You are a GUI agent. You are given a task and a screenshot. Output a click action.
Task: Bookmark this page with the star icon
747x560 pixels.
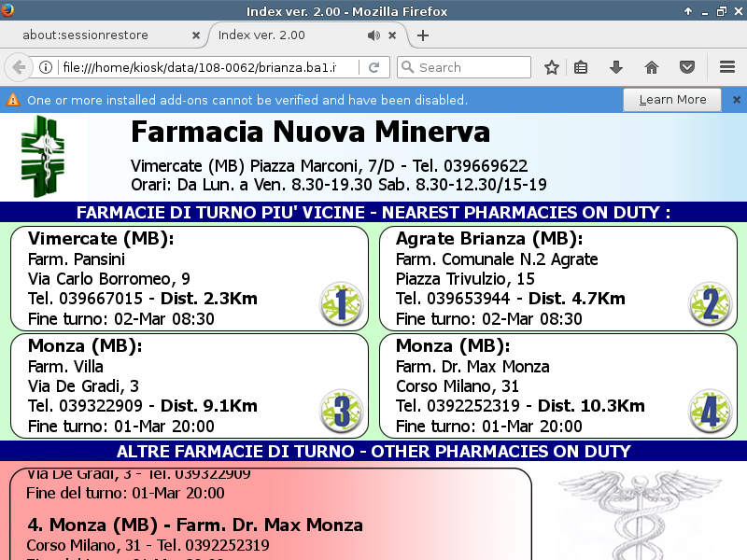pyautogui.click(x=552, y=67)
